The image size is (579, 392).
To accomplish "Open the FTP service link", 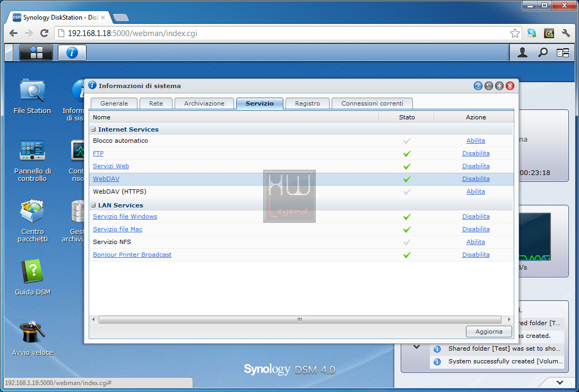I will [x=98, y=153].
